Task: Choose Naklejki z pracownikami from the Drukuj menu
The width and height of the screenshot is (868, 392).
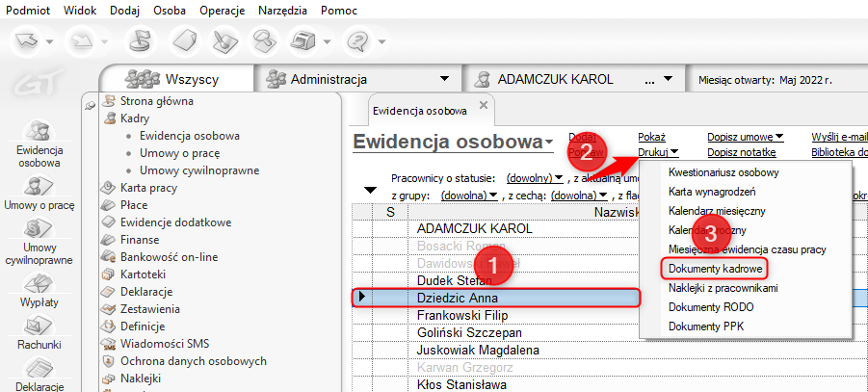Action: coord(723,288)
